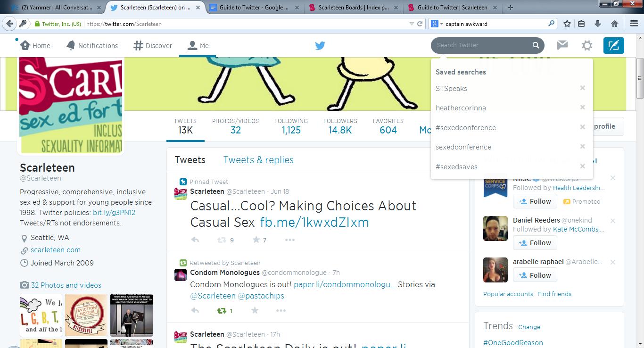The width and height of the screenshot is (644, 348).
Task: Open more options on Condom Monologues tweet
Action: [x=281, y=310]
